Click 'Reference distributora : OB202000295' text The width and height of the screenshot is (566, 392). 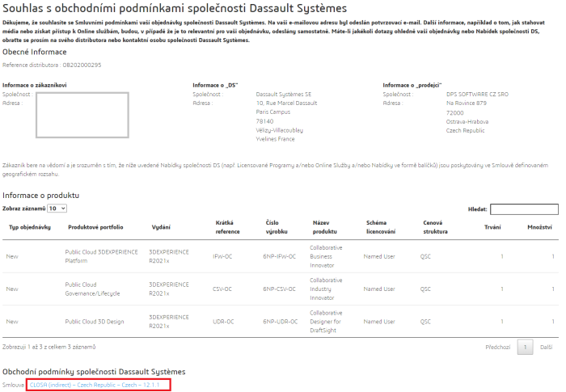click(52, 65)
